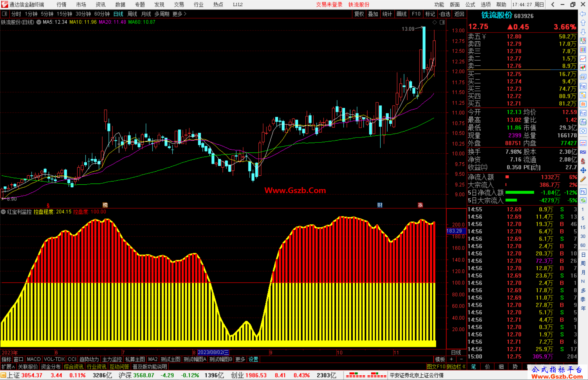Click the 涨 event marker on chart
Viewport: 588px width, 380px height.
[x=420, y=205]
